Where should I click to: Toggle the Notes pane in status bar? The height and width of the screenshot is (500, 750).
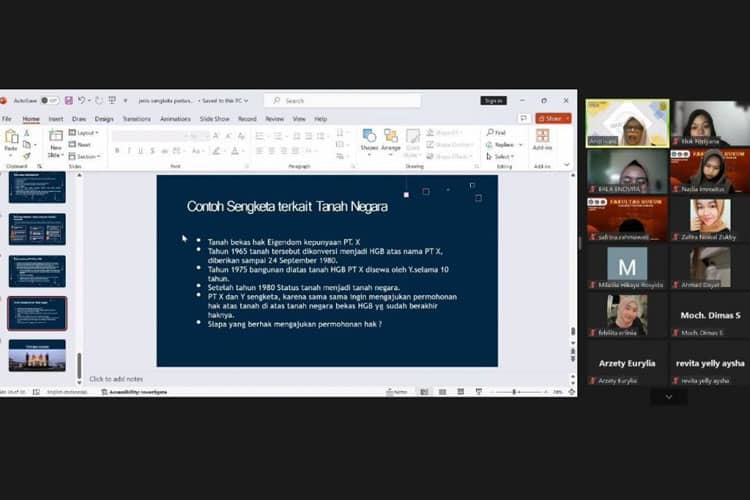click(397, 392)
